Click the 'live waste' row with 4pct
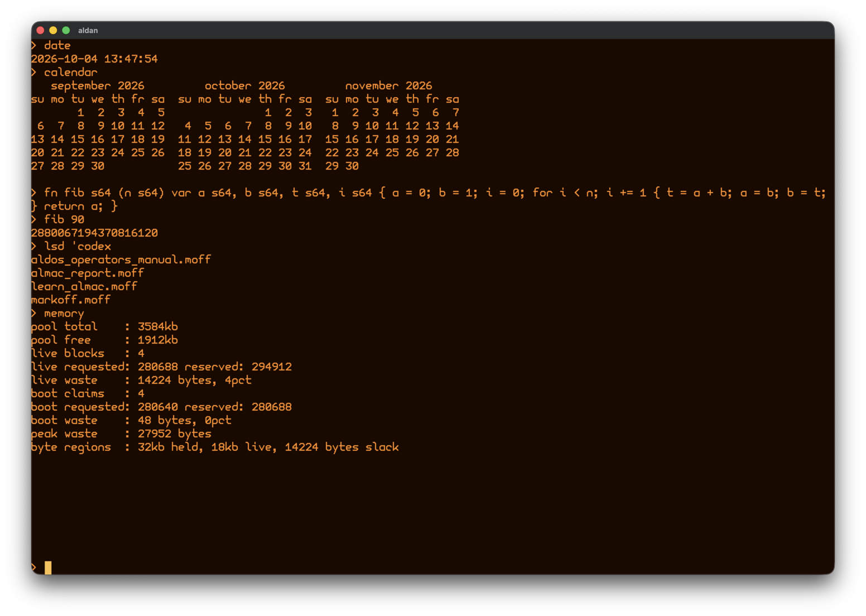Screen dimensions: 866x616 pos(141,381)
